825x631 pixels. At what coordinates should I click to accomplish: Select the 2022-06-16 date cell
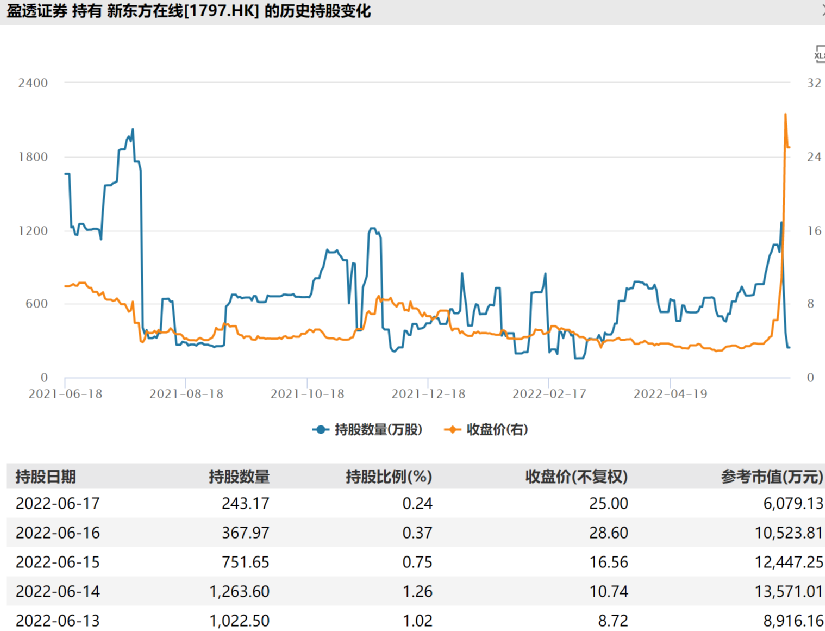(57, 533)
